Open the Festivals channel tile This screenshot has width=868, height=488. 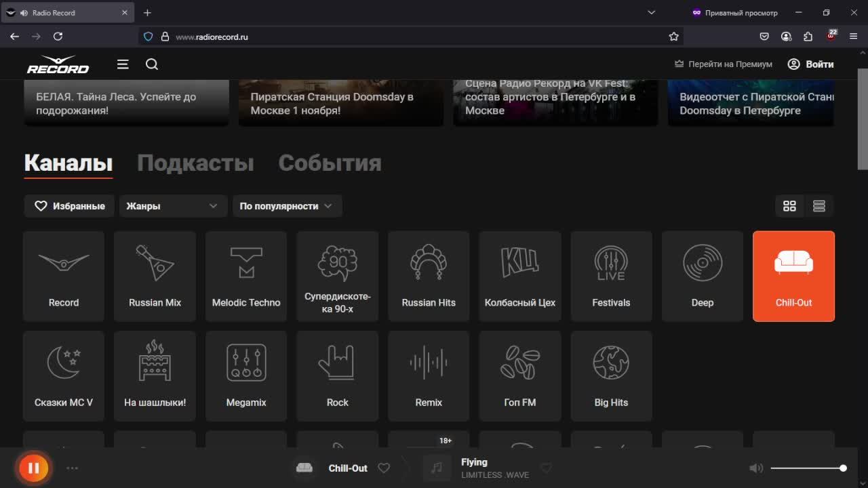pos(611,277)
